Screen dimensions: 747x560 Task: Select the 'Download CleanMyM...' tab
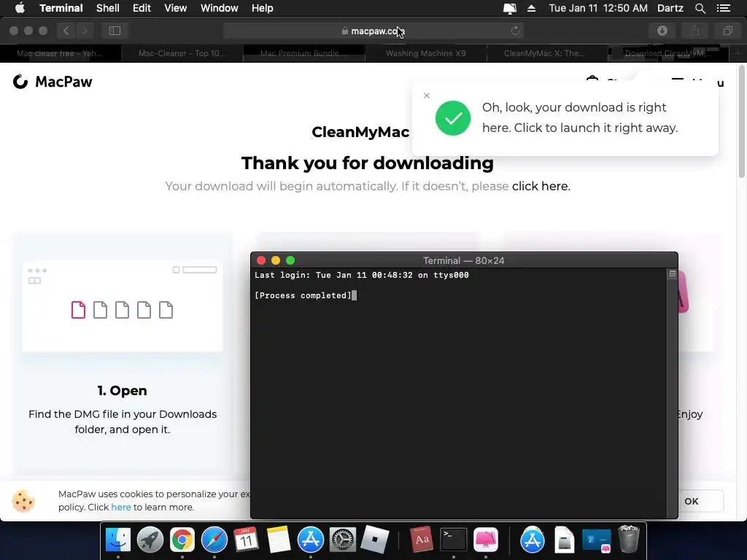point(668,53)
